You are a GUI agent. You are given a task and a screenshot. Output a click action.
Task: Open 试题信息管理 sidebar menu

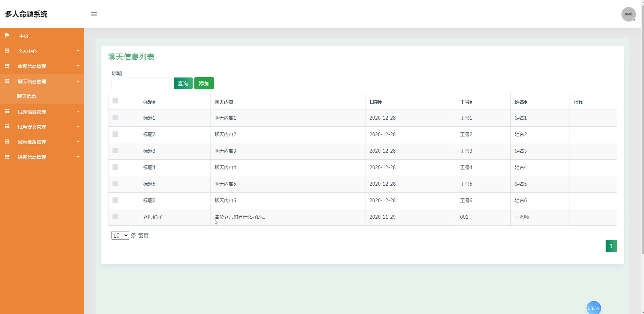[x=32, y=112]
